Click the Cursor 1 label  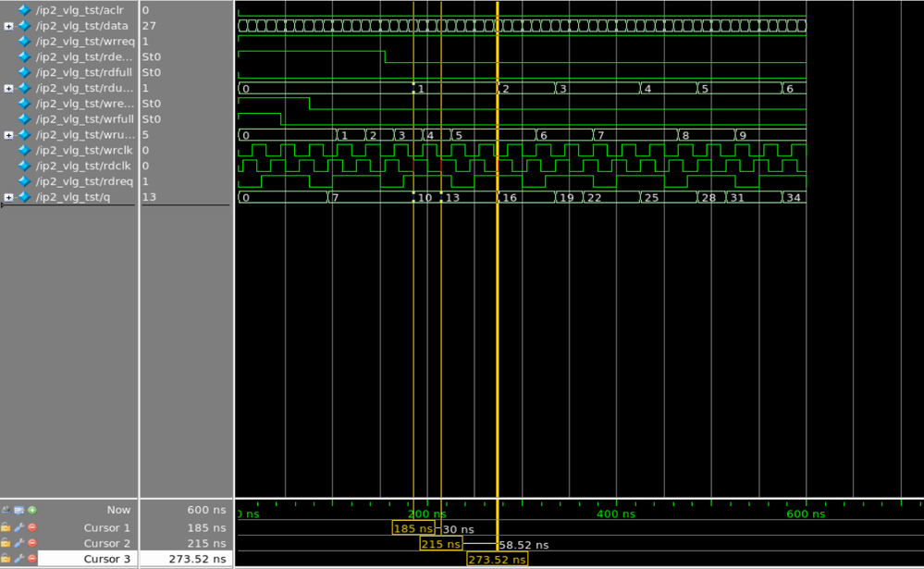pos(106,527)
